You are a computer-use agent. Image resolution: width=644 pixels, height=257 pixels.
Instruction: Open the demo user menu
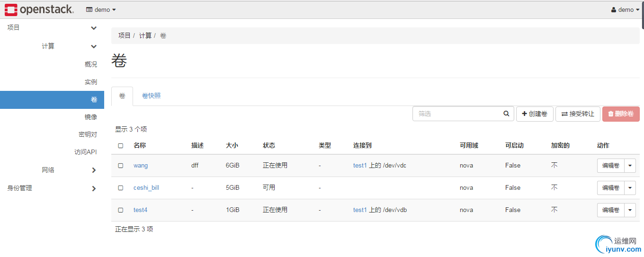coord(625,9)
